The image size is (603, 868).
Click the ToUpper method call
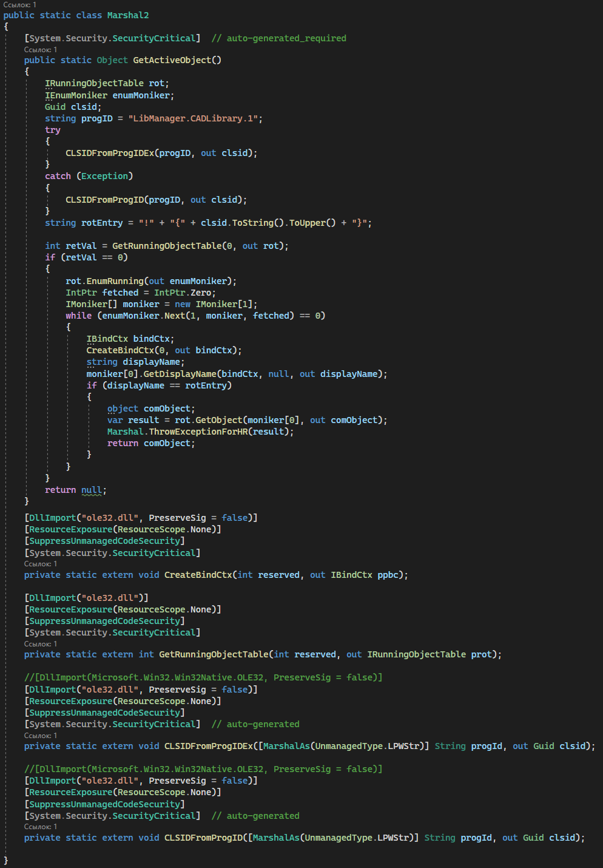[308, 223]
